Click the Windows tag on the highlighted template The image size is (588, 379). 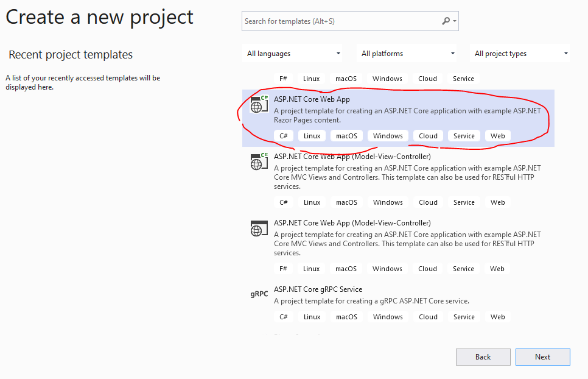point(387,135)
